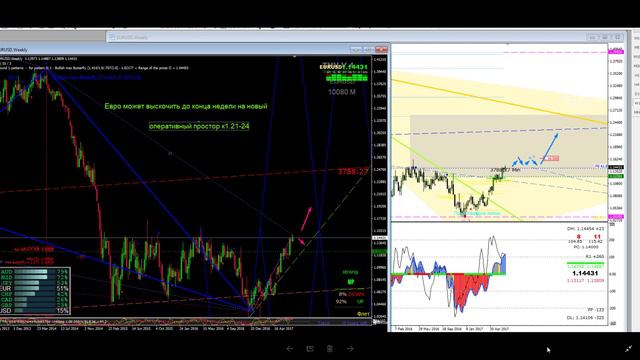Click the bold 1.14431 price in indicator panel
This screenshot has width=640, height=360.
click(x=585, y=273)
